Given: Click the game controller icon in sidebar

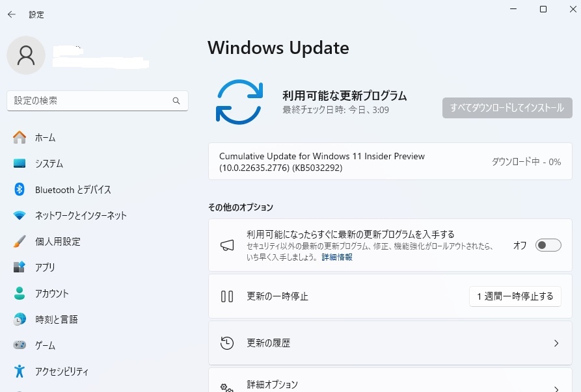Looking at the screenshot, I should pos(20,345).
